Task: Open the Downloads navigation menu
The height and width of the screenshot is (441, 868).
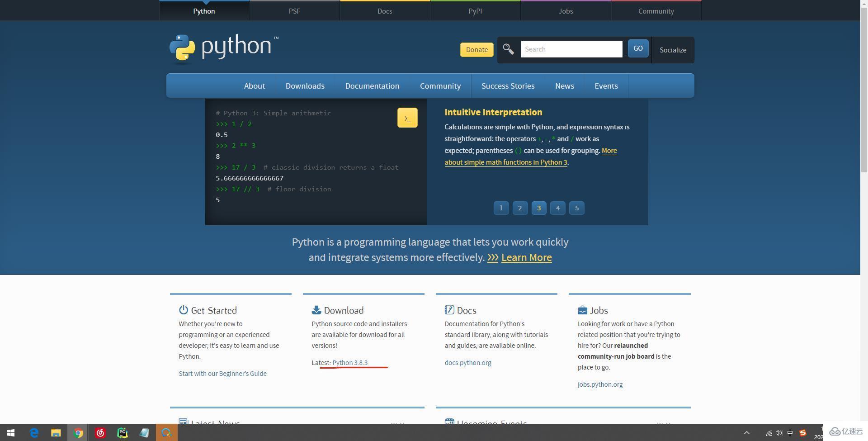Action: 305,85
